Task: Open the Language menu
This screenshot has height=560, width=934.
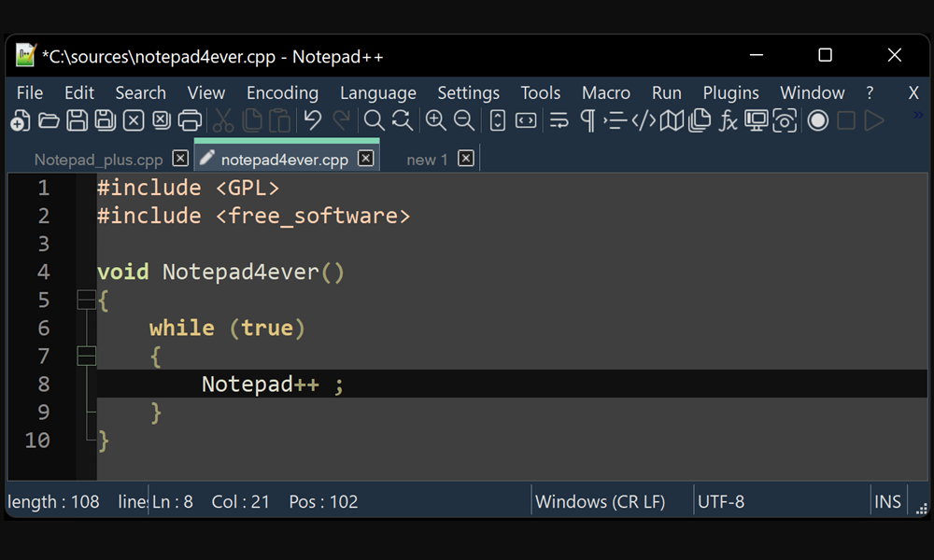Action: 378,92
